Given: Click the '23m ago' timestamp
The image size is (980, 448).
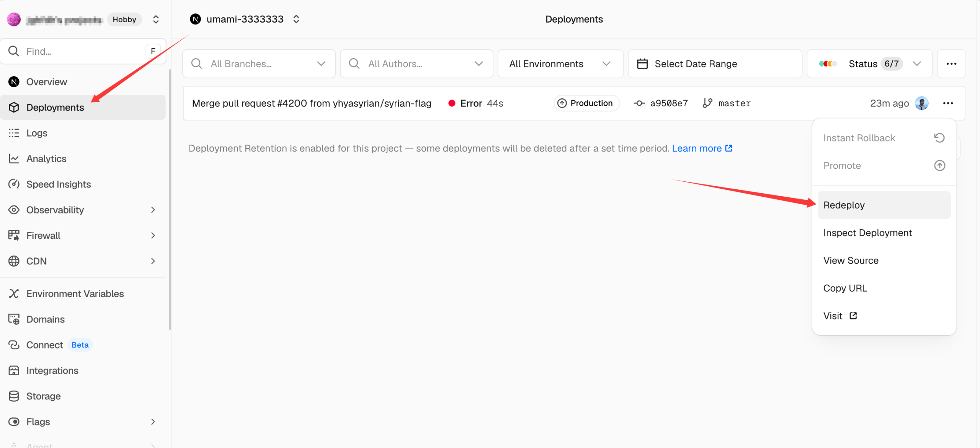Looking at the screenshot, I should 889,103.
